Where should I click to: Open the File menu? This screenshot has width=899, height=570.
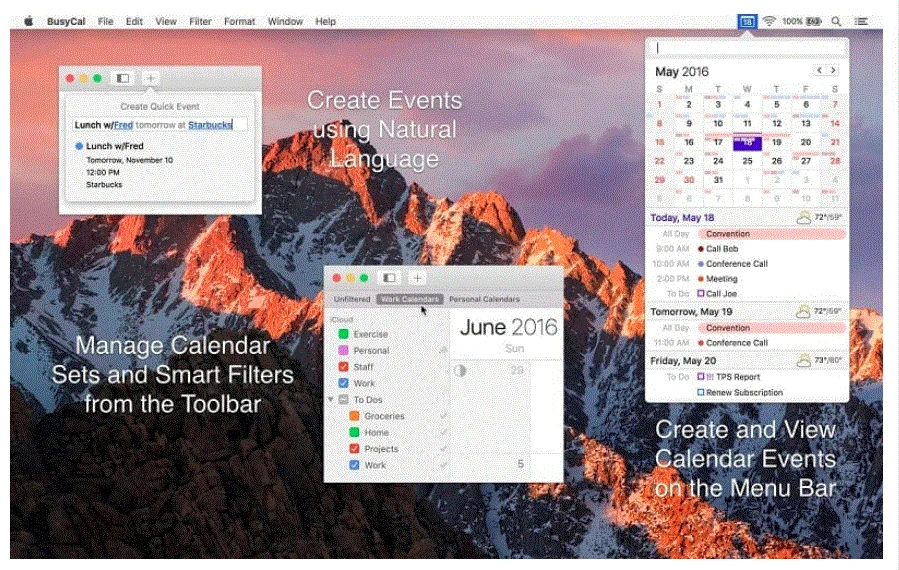point(105,21)
